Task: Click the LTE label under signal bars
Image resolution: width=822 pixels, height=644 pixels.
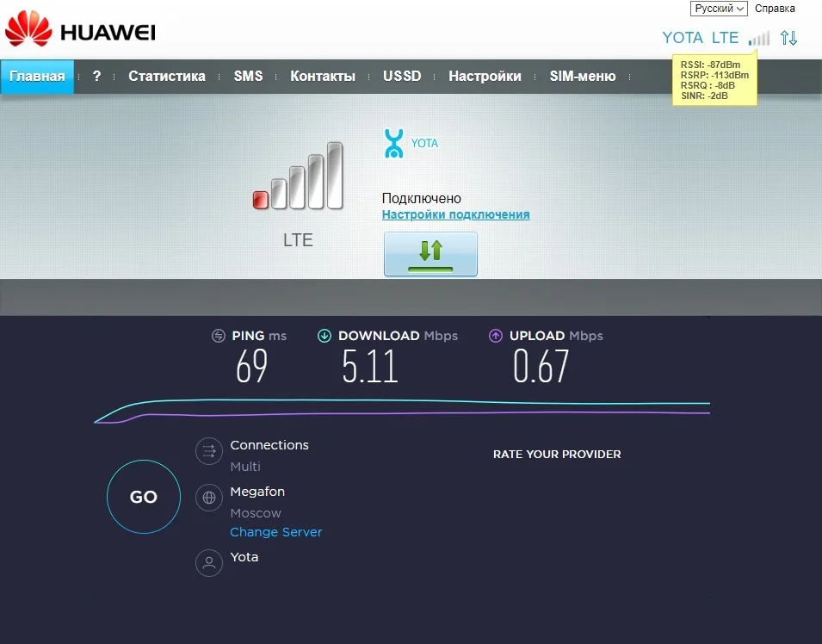Action: click(298, 240)
